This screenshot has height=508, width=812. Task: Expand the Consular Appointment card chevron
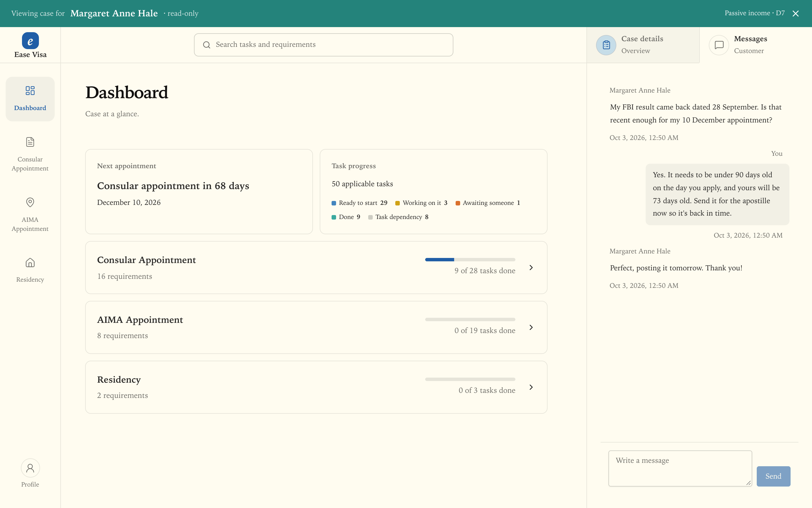coord(531,268)
